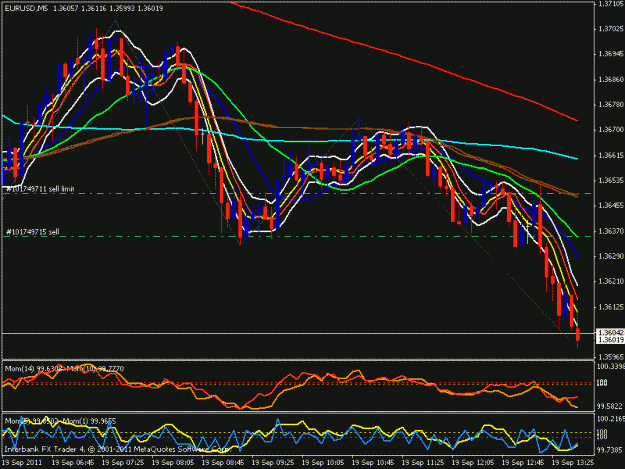This screenshot has width=625, height=469.
Task: Click the 19 Sep 13:25 time label
Action: pyautogui.click(x=573, y=463)
